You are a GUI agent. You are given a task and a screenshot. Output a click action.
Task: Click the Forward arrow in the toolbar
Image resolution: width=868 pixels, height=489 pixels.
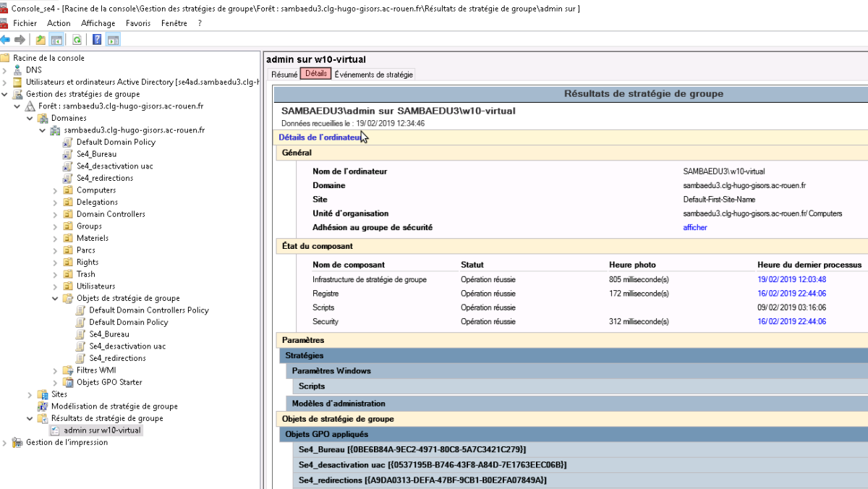pos(20,39)
